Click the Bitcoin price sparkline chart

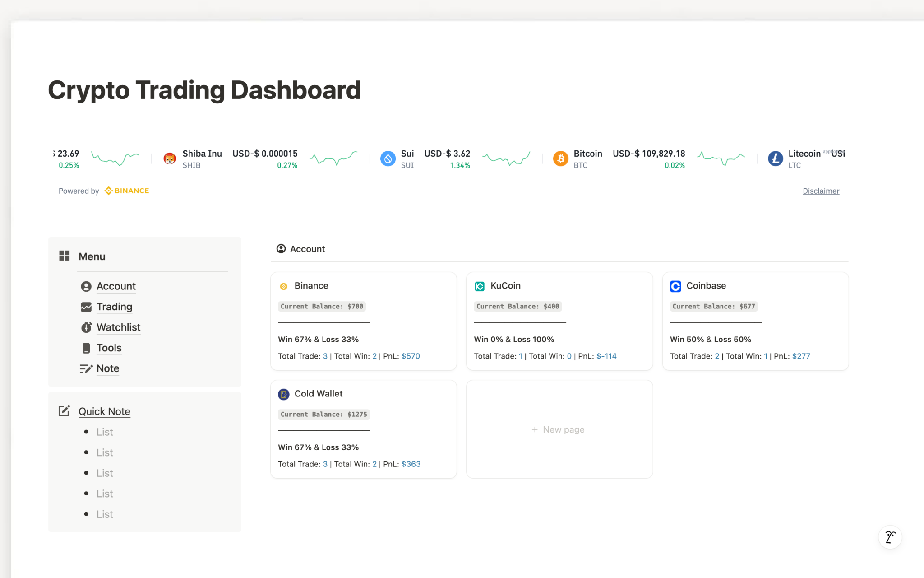[x=721, y=158]
